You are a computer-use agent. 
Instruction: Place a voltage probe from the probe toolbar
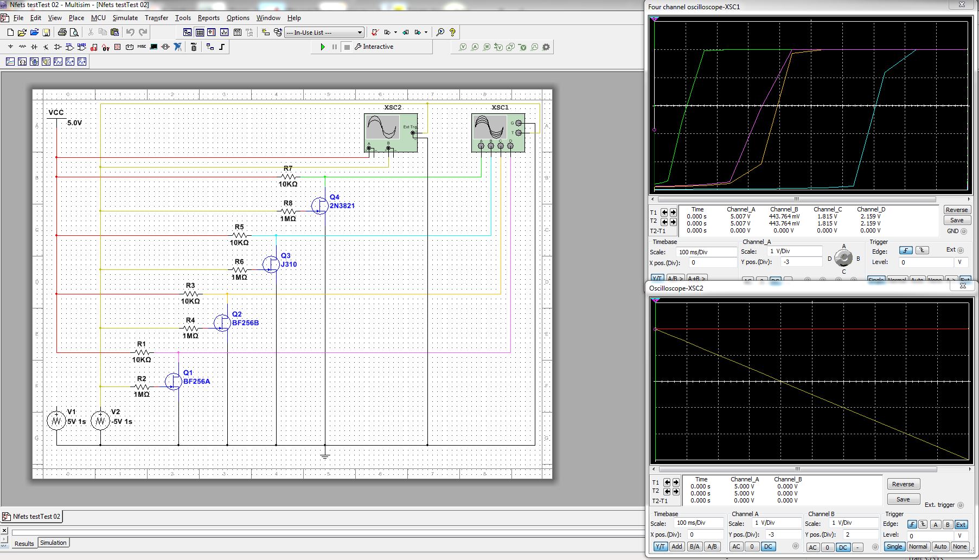[463, 47]
